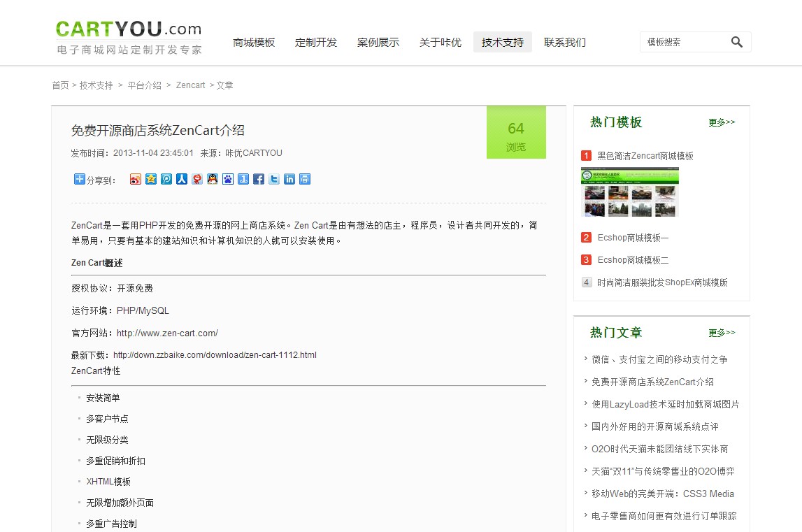Open article 天猫"双11"与传统零售业的O2O博弈

tap(663, 471)
